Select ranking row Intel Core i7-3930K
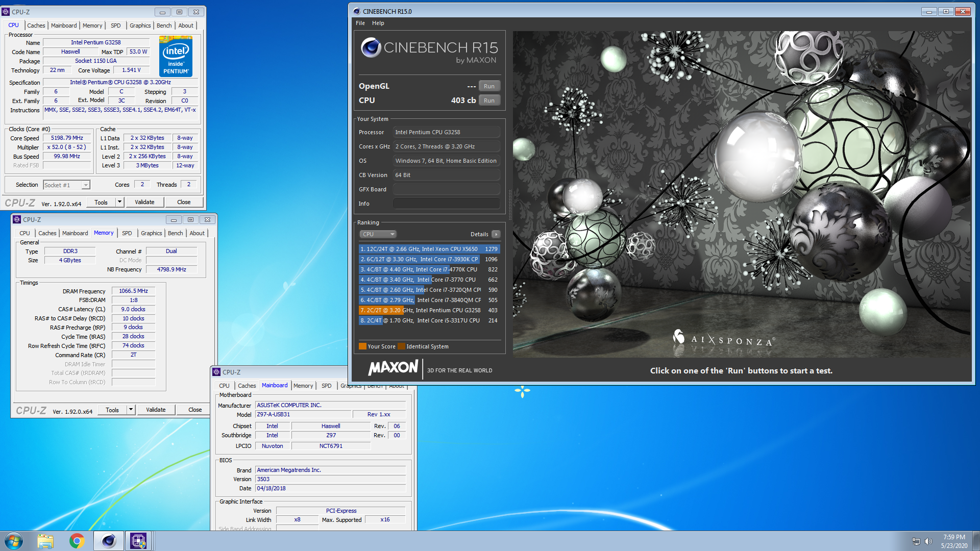This screenshot has height=551, width=980. [429, 259]
